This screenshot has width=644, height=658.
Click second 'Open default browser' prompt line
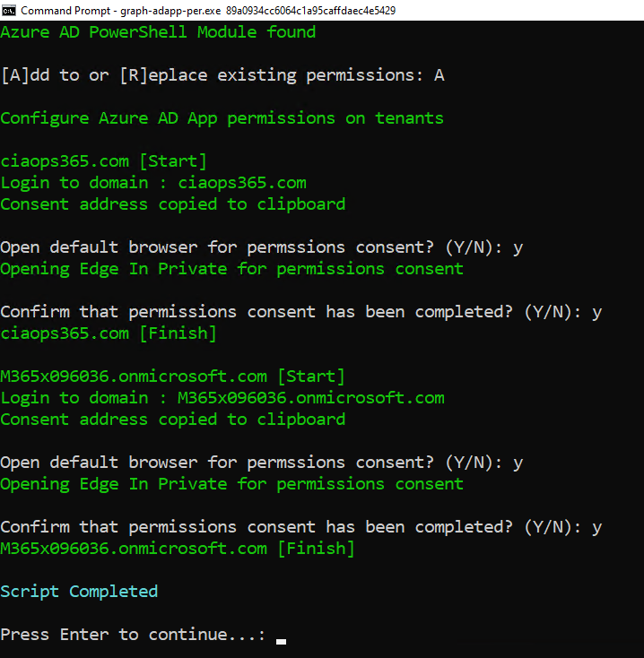tap(261, 463)
